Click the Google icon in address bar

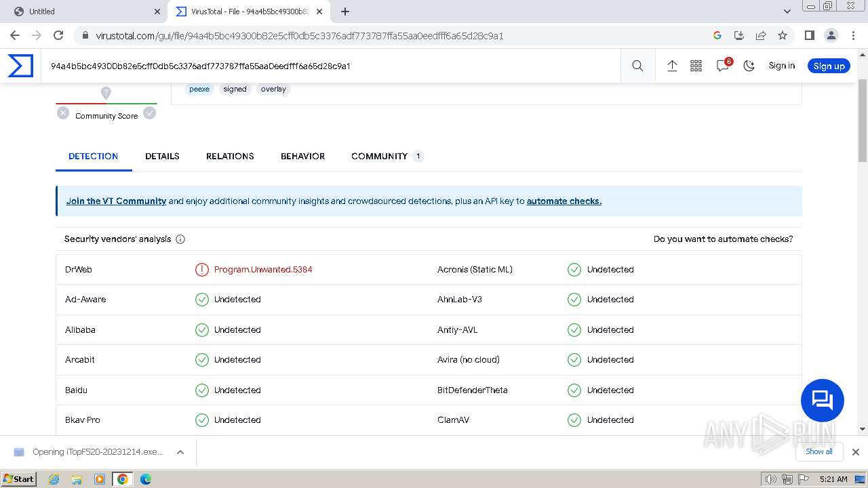pyautogui.click(x=717, y=35)
